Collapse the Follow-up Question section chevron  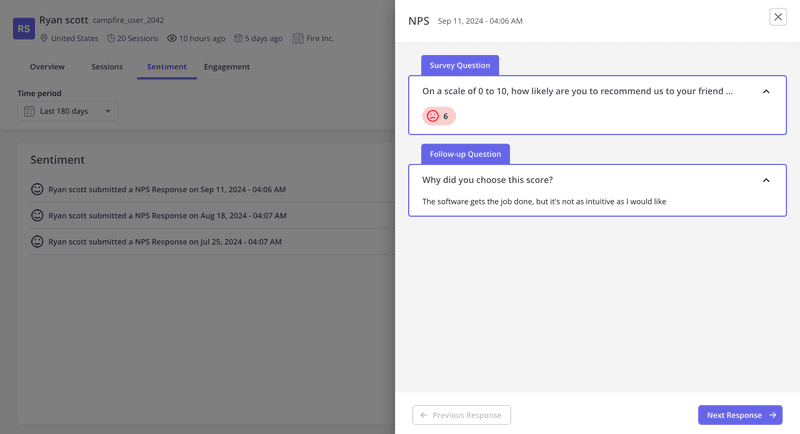click(x=766, y=180)
